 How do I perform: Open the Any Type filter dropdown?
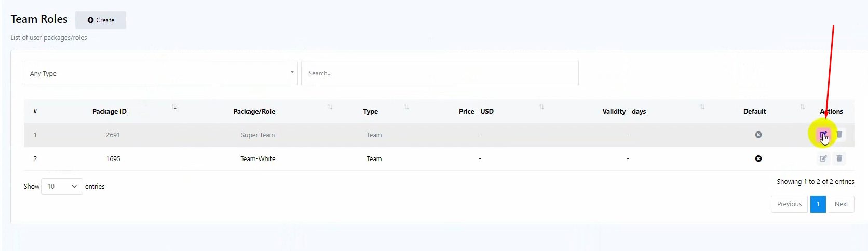click(160, 73)
